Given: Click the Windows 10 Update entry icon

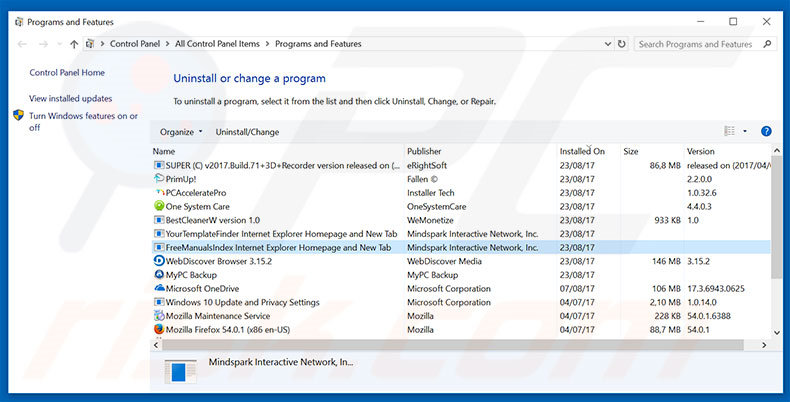Looking at the screenshot, I should point(159,302).
